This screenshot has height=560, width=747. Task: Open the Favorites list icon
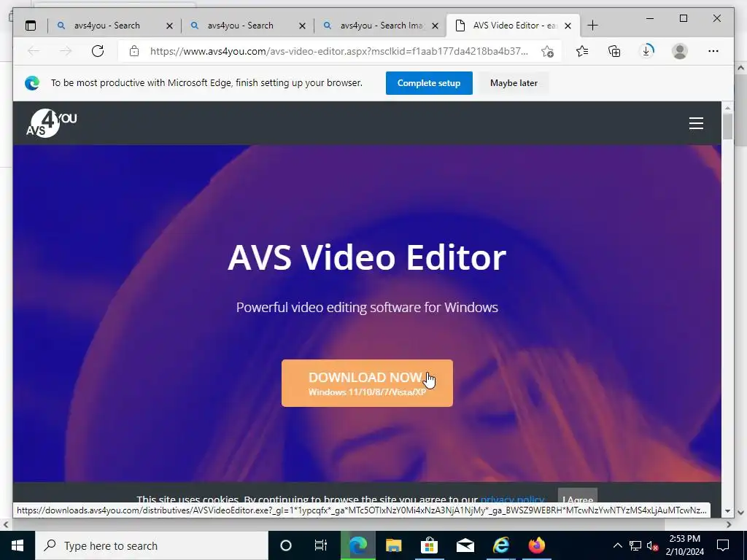tap(582, 51)
